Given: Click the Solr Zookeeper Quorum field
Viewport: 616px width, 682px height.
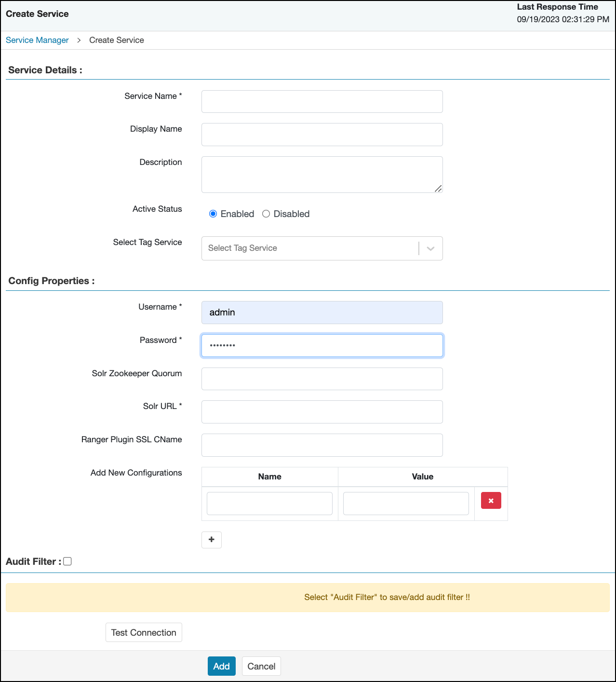Looking at the screenshot, I should pyautogui.click(x=321, y=379).
